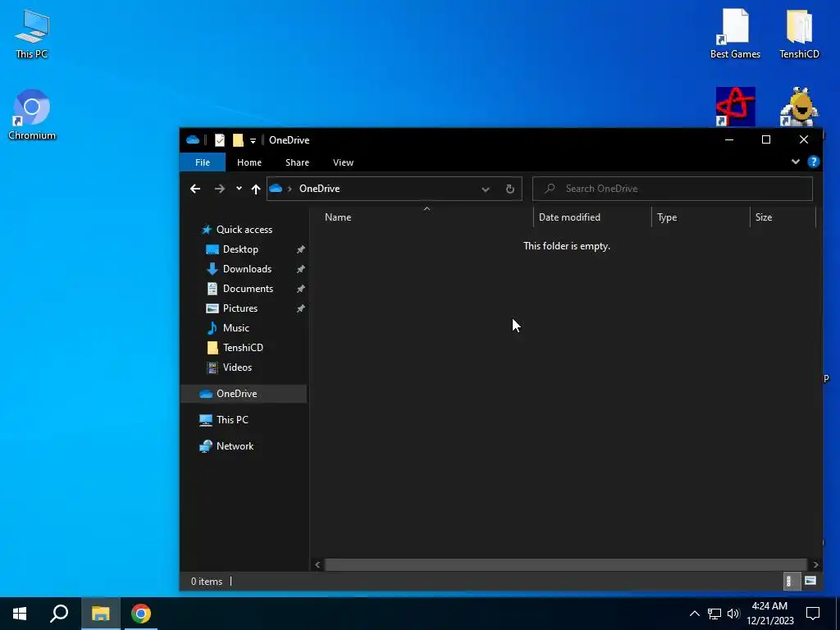Select Network in navigation pane
Screen dimensions: 840x630
click(234, 446)
